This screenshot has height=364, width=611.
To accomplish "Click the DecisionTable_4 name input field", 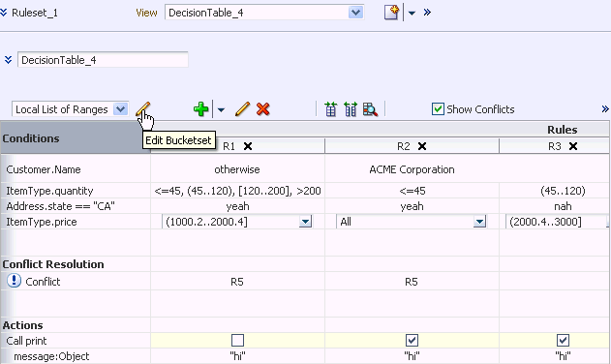I will pos(103,60).
